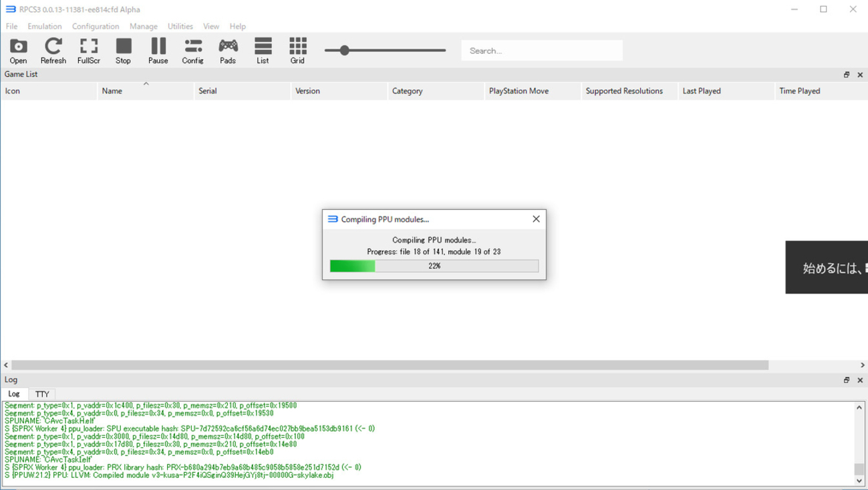Click the 22% compile progress bar
The height and width of the screenshot is (490, 868).
coord(434,266)
